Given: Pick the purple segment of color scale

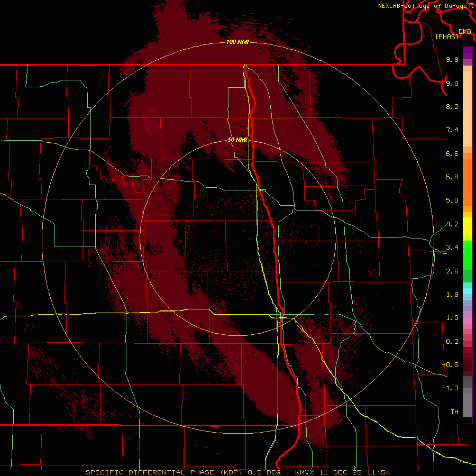Looking at the screenshot, I should 467,53.
